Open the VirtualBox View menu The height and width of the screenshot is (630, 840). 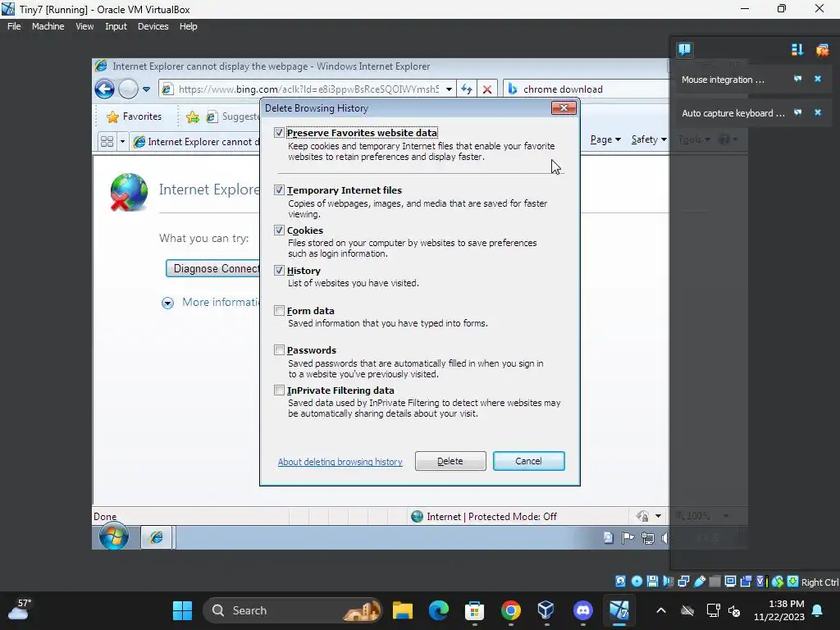tap(84, 26)
